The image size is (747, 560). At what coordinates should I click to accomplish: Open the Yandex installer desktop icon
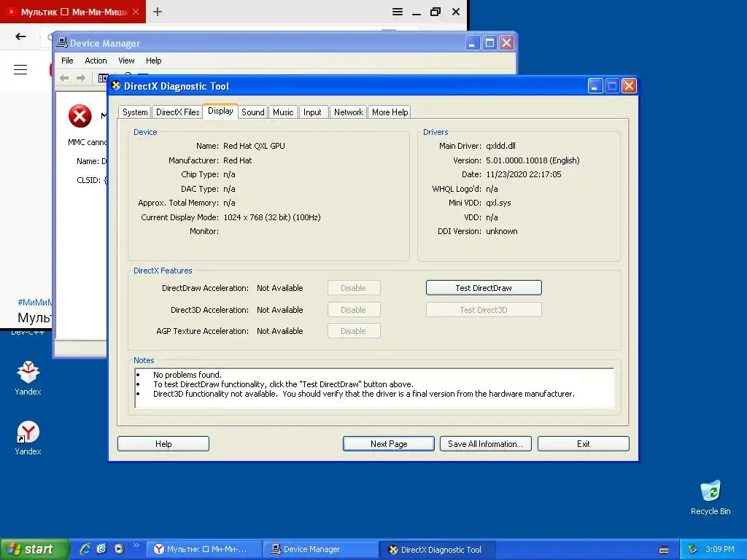pos(28,373)
